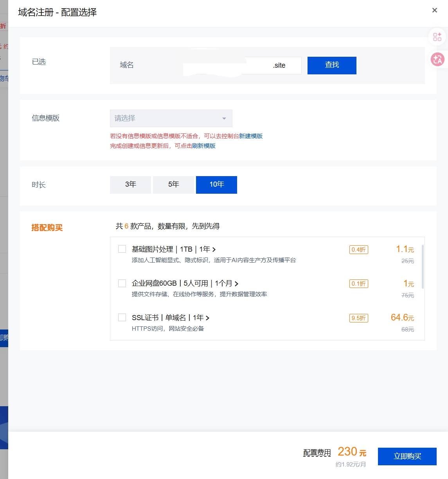
Task: Click the 64.6元 SSL certificate price
Action: [402, 318]
